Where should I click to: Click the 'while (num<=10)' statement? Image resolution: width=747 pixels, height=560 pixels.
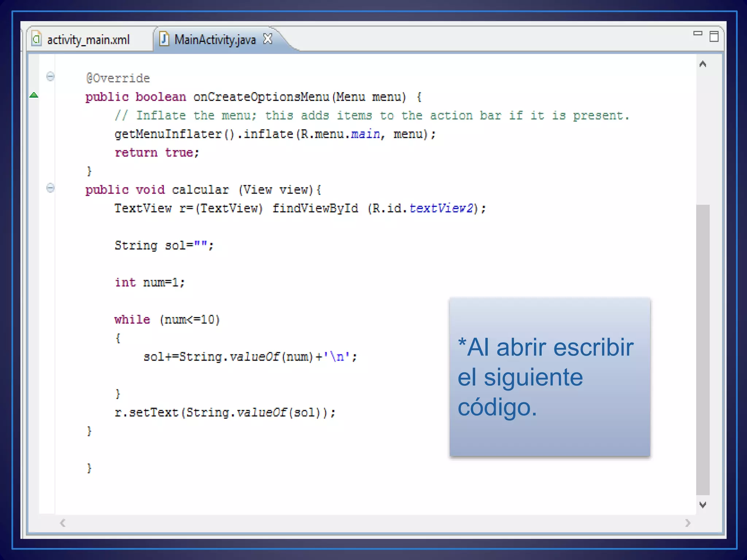(x=167, y=320)
